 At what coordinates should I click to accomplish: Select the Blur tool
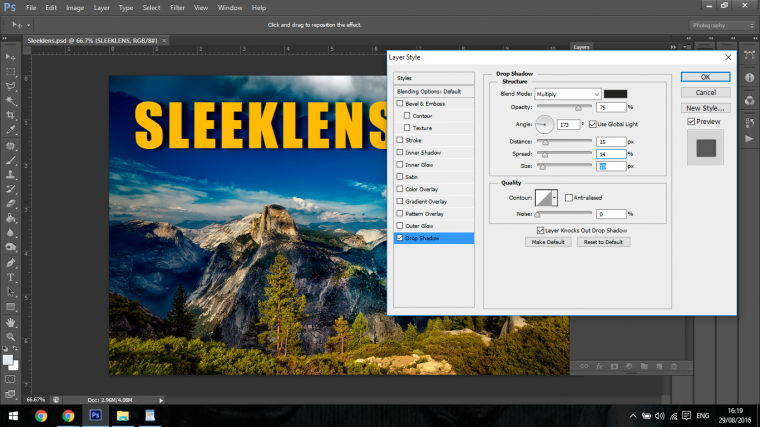10,233
